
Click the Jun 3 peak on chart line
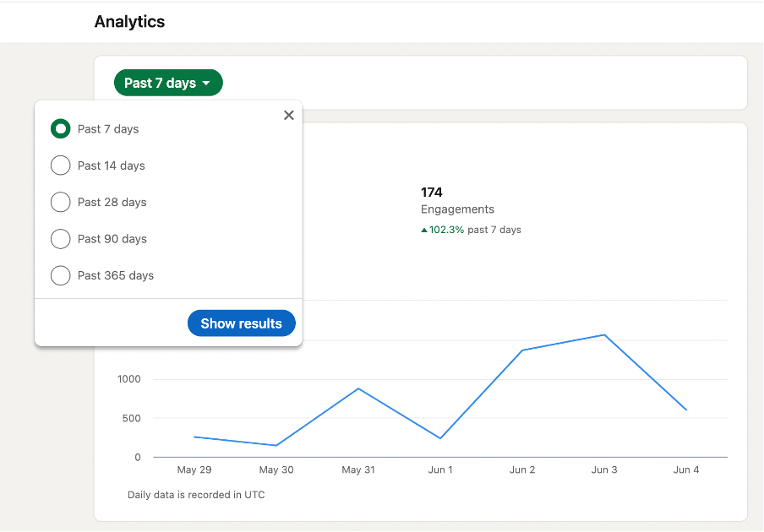pyautogui.click(x=604, y=335)
